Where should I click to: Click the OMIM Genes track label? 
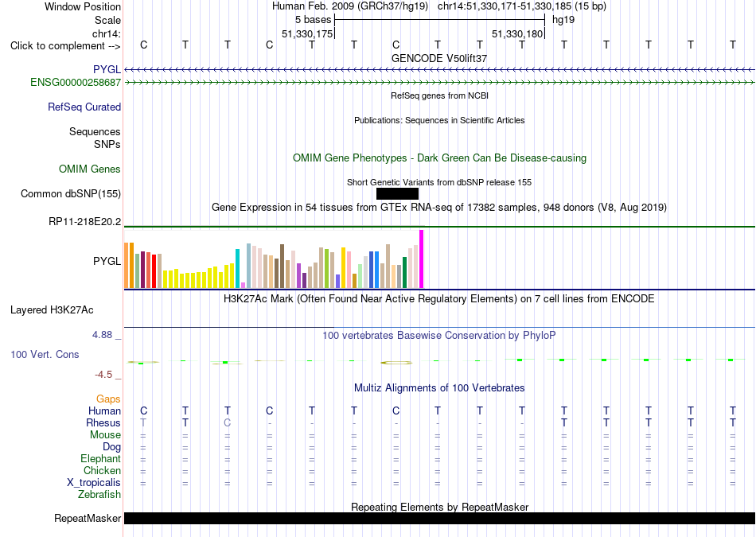(90, 169)
